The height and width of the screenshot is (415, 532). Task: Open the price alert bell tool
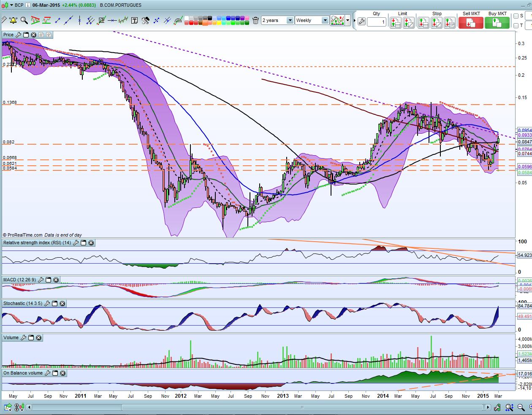pyautogui.click(x=13, y=20)
